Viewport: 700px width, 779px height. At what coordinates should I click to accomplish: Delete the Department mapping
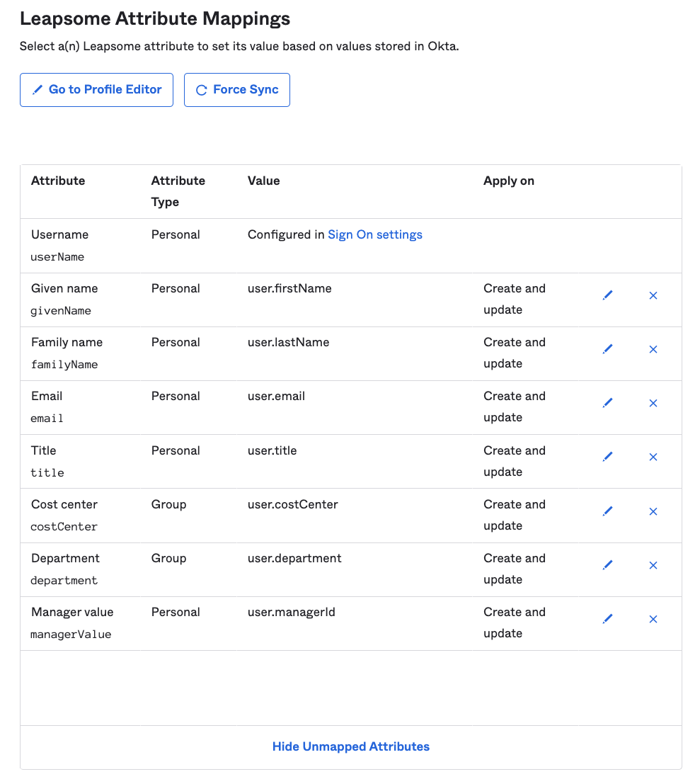point(653,565)
